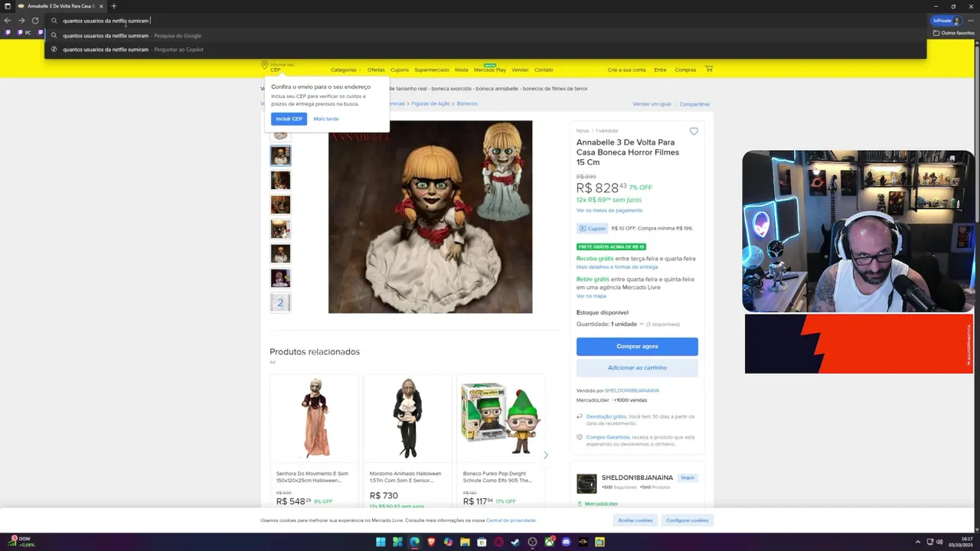Viewport: 980px width, 551px height.
Task: Follow the seller with Seguir button
Action: point(688,478)
